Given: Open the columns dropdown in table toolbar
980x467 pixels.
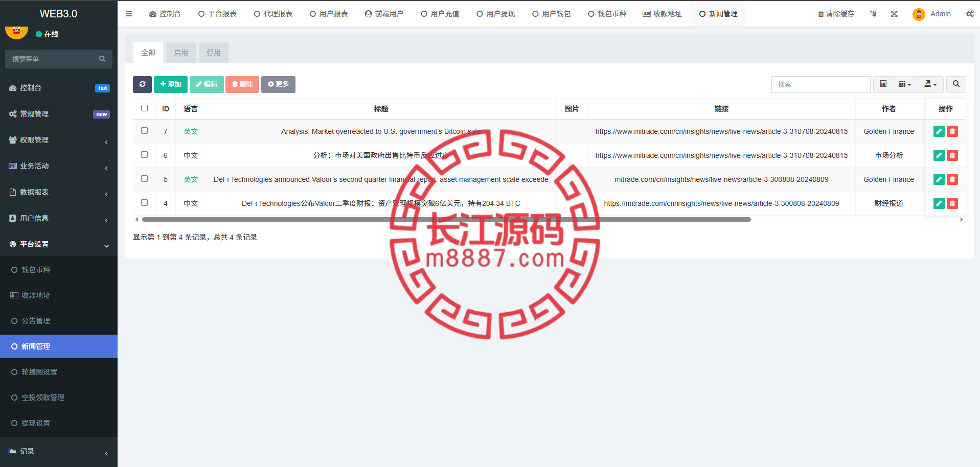Looking at the screenshot, I should click(x=905, y=84).
